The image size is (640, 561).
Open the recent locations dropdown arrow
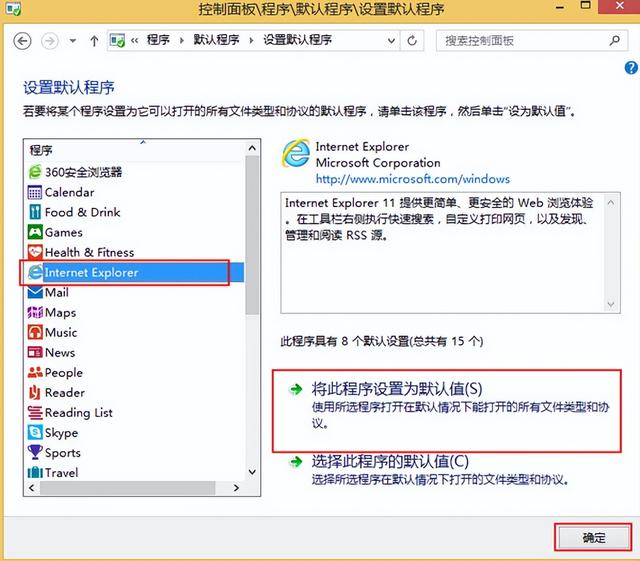click(x=73, y=41)
